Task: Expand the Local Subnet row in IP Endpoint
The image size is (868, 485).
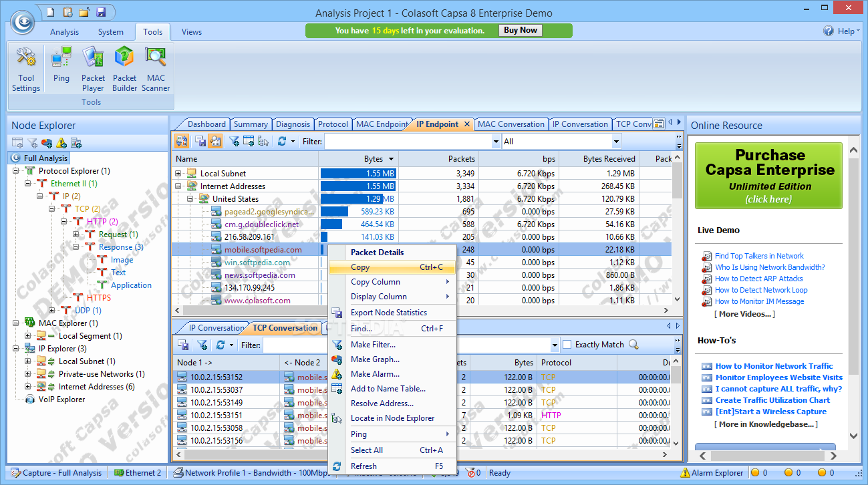Action: pyautogui.click(x=178, y=174)
